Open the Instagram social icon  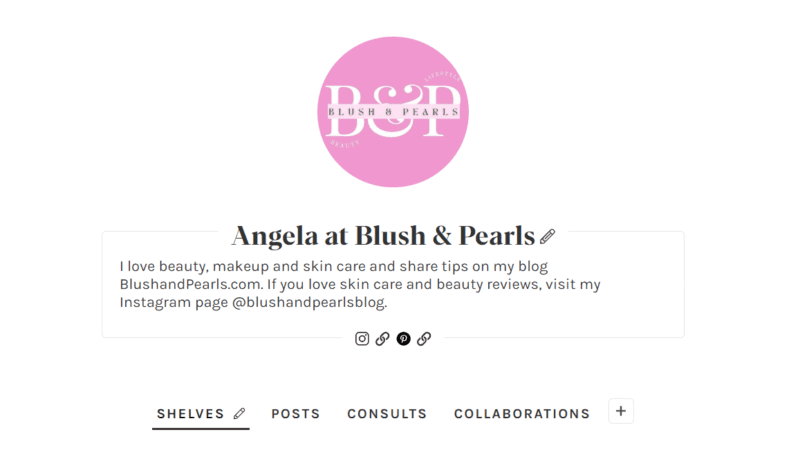[x=362, y=339]
